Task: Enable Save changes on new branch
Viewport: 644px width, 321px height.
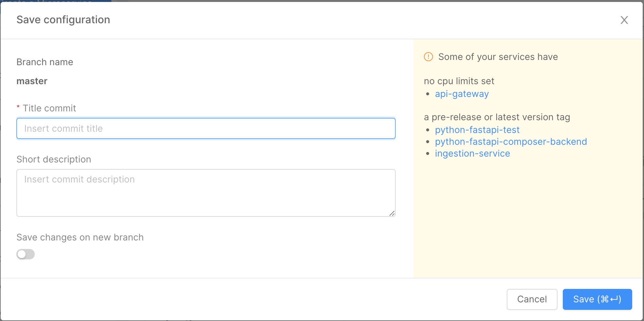Action: tap(26, 254)
